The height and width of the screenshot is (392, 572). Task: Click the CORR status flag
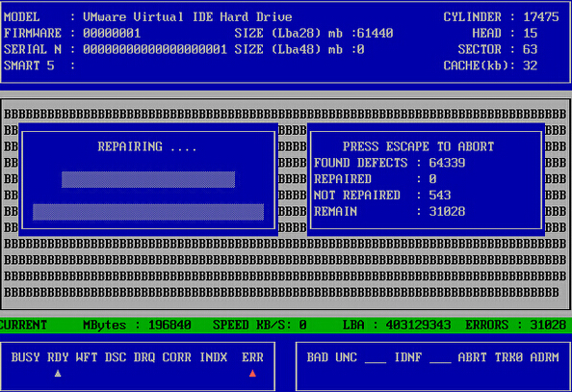(x=176, y=357)
